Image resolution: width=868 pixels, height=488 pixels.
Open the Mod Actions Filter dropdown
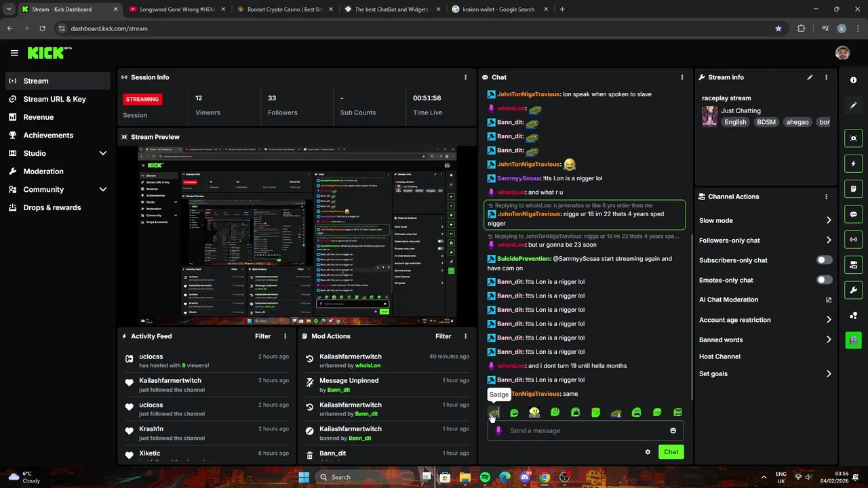(x=443, y=336)
